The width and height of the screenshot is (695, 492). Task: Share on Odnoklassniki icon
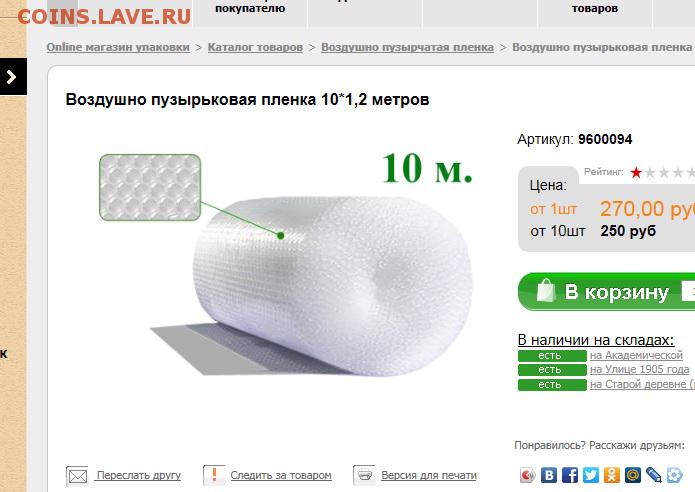[612, 475]
